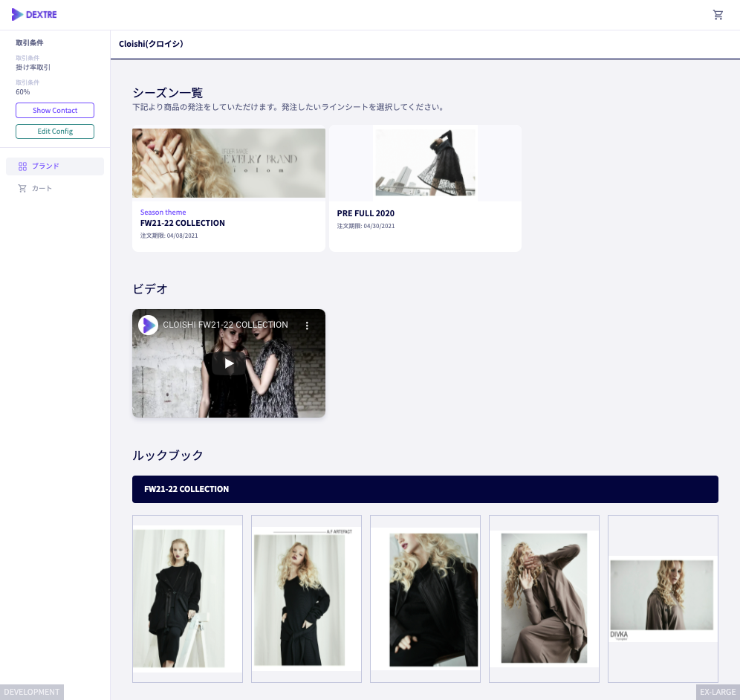Open the shopping cart icon in the header
The height and width of the screenshot is (700, 740).
(x=718, y=15)
